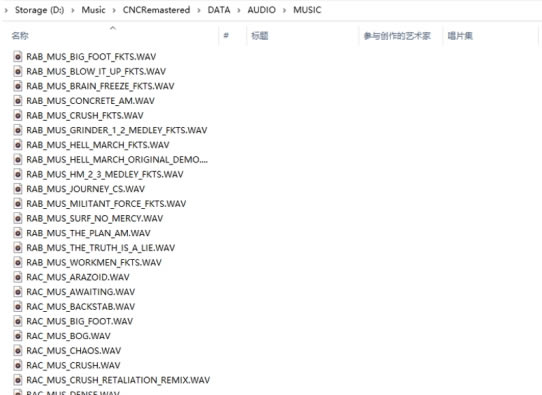Viewport: 542px width, 395px height.
Task: Click the icon of RAC_MUS_BIG_FOOT.WAV
Action: (x=18, y=321)
